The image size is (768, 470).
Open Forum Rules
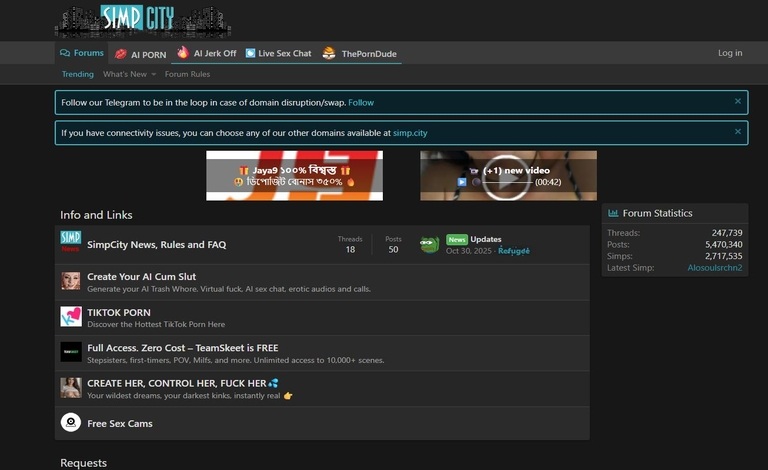tap(187, 74)
